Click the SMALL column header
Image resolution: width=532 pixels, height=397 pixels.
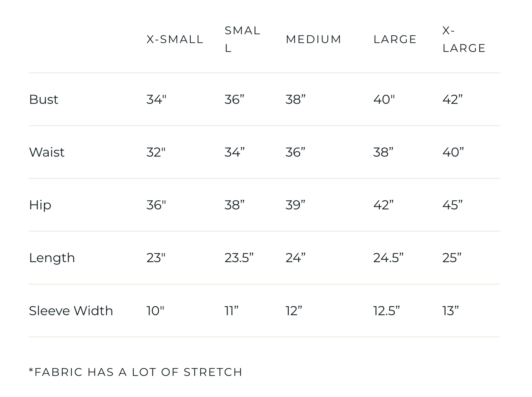pyautogui.click(x=242, y=39)
